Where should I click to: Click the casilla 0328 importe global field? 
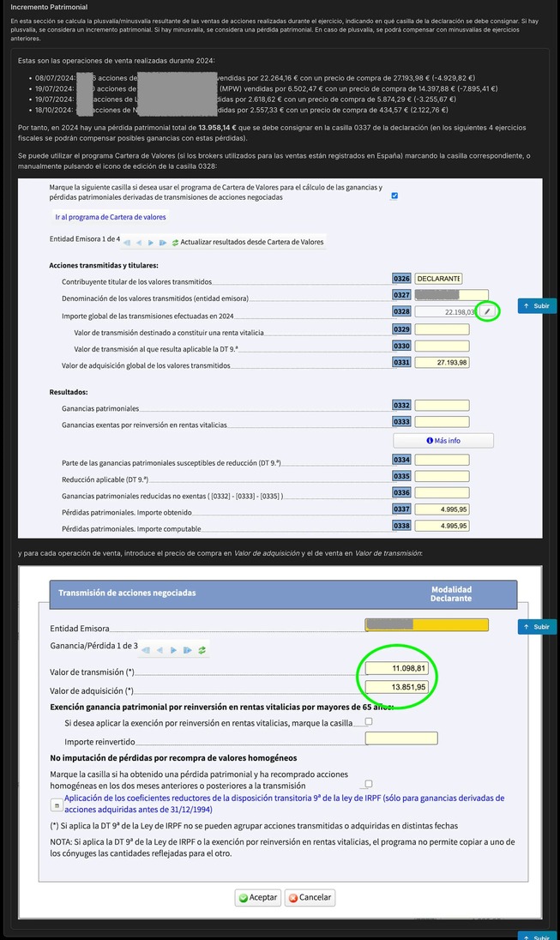click(x=445, y=311)
